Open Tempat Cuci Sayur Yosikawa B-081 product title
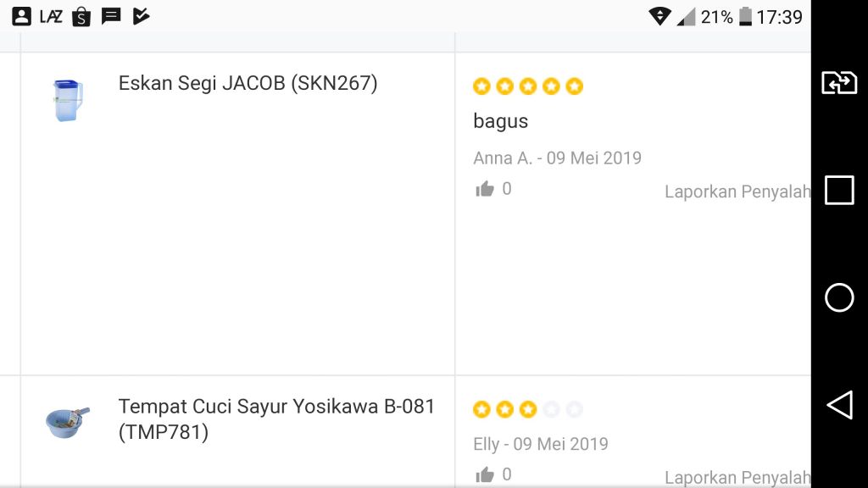 click(x=276, y=419)
